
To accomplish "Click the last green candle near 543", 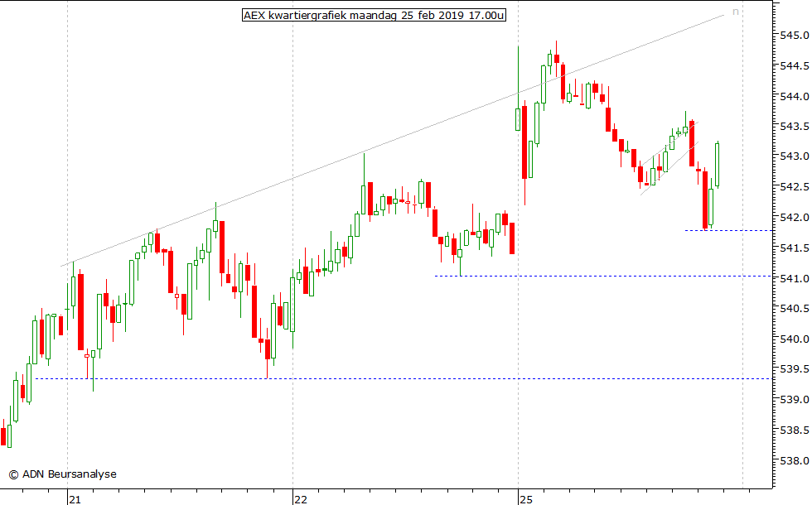I will point(718,165).
